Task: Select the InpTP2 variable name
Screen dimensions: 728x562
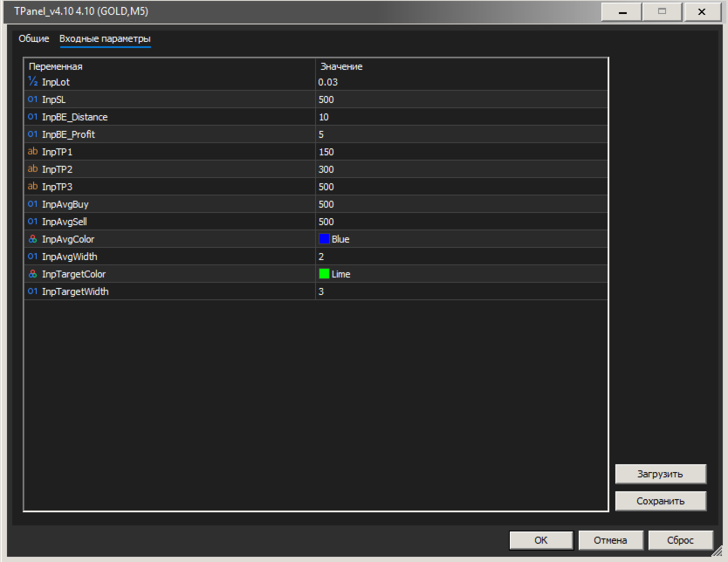Action: pyautogui.click(x=57, y=169)
